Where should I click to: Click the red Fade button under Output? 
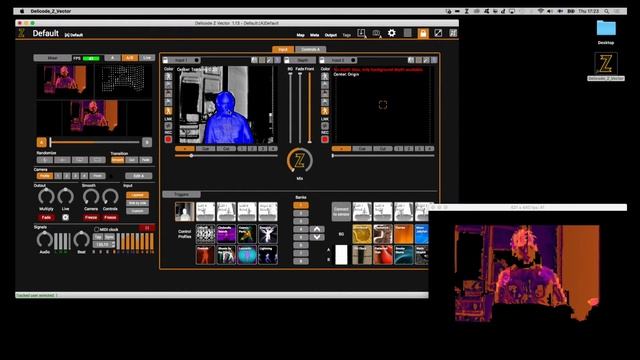pos(46,218)
